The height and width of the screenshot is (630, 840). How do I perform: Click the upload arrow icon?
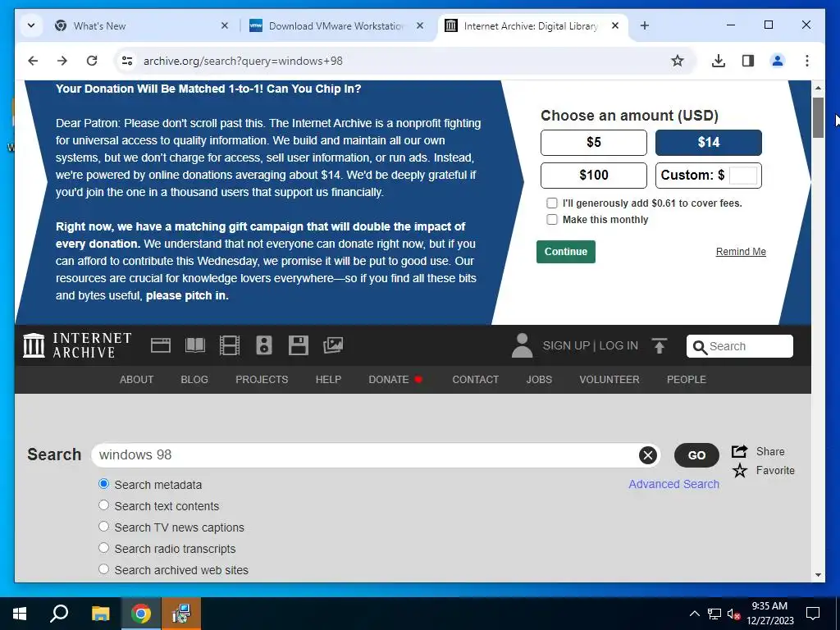pyautogui.click(x=660, y=345)
